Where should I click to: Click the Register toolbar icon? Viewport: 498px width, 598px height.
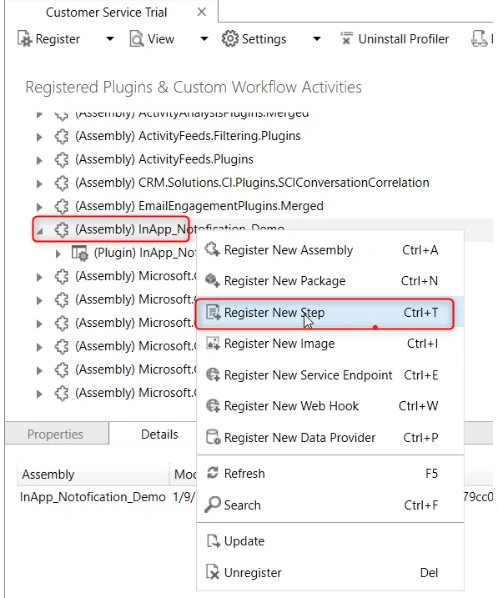pos(25,39)
